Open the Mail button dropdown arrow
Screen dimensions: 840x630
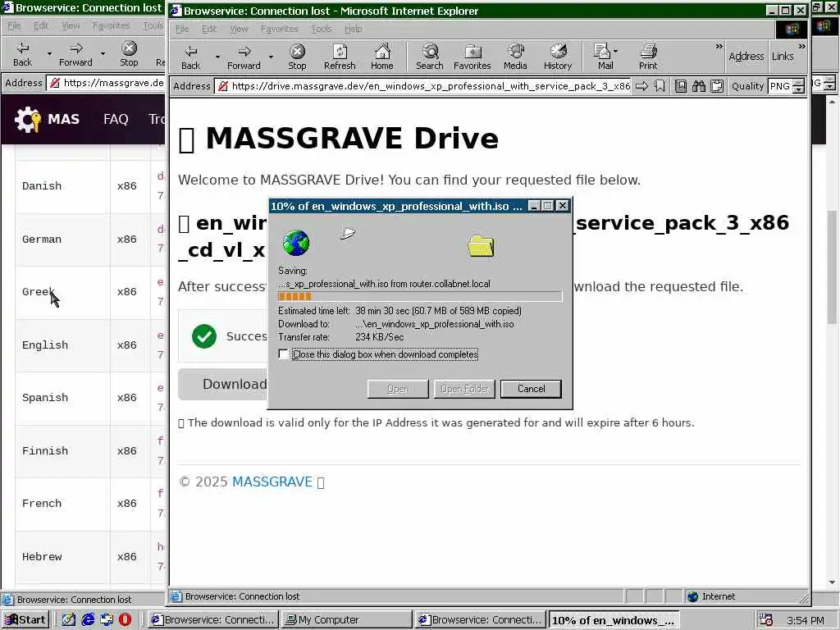(x=615, y=51)
